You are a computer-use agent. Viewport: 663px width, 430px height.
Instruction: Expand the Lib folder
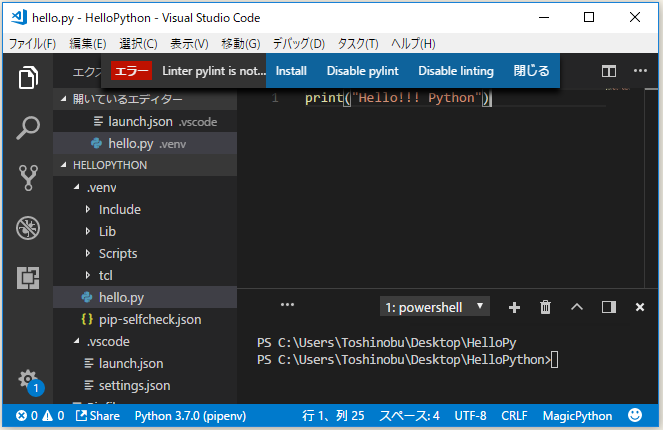(x=88, y=231)
